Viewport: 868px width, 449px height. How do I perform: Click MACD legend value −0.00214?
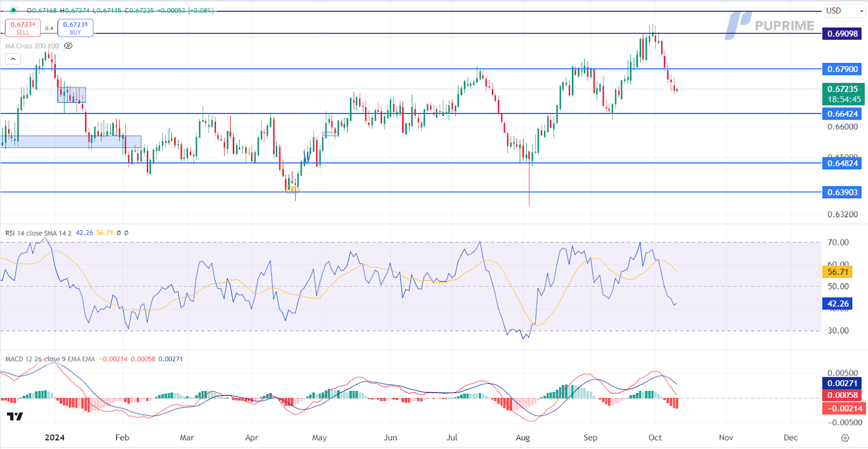[x=113, y=359]
